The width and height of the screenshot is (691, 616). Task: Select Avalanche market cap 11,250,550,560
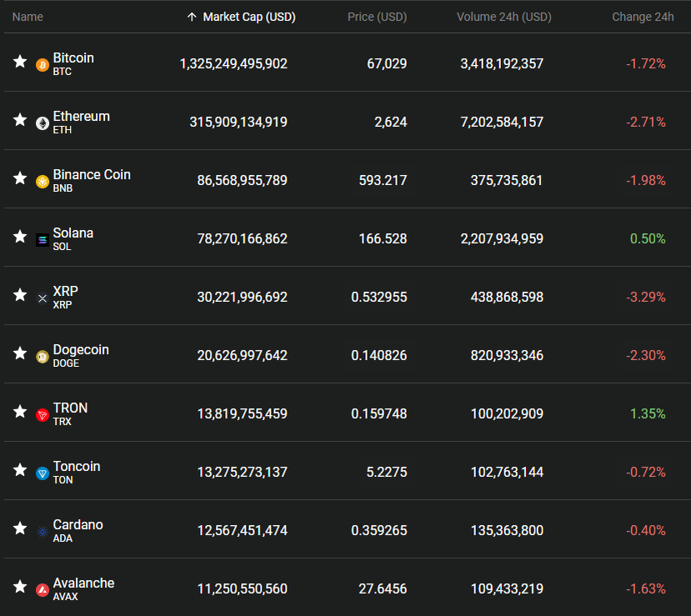click(243, 588)
